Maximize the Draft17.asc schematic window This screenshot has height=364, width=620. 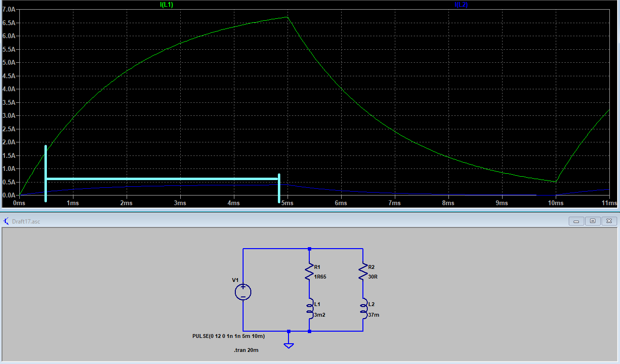[593, 221]
